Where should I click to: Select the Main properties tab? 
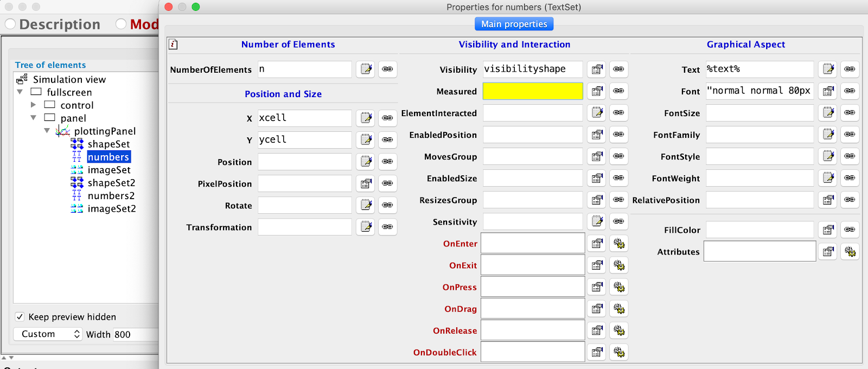pos(514,24)
